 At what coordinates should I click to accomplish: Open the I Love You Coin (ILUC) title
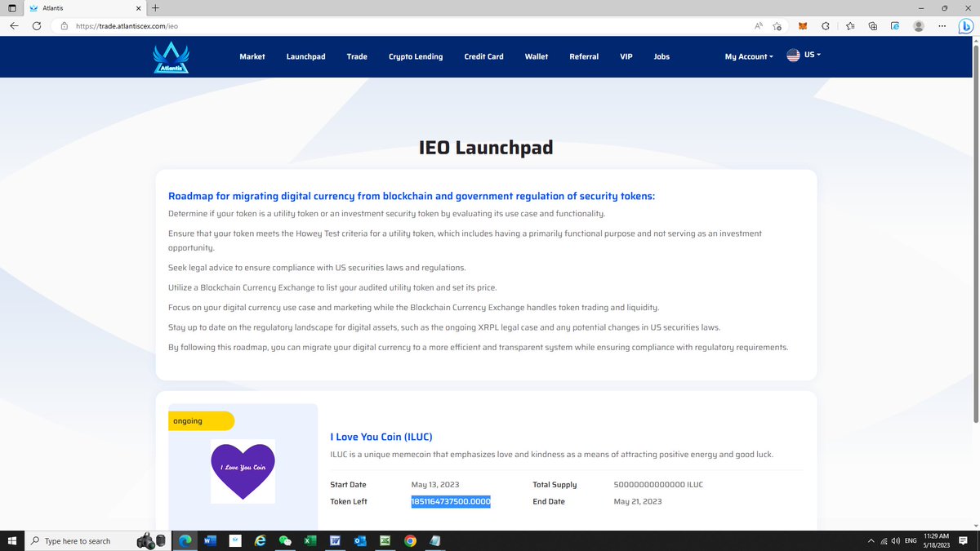click(x=381, y=437)
